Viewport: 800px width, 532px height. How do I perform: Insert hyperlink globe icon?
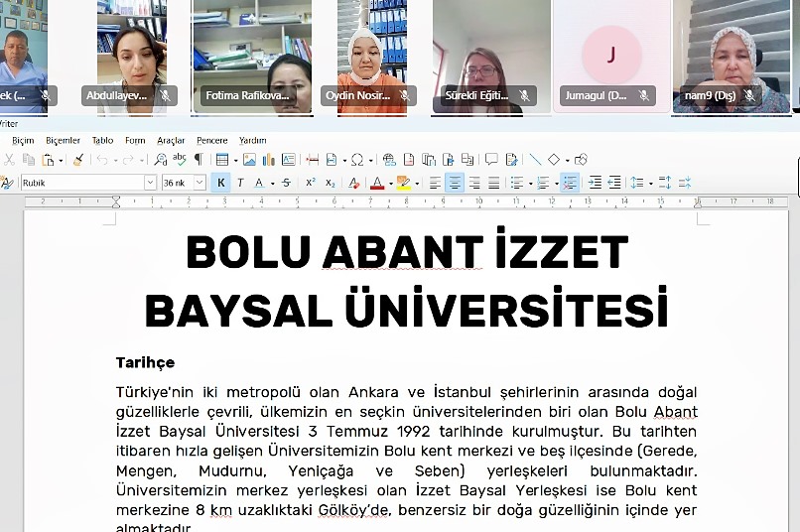(389, 160)
